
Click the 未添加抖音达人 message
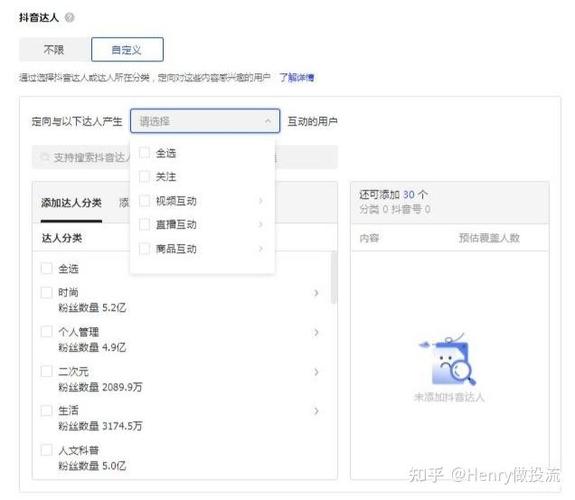[x=449, y=397]
